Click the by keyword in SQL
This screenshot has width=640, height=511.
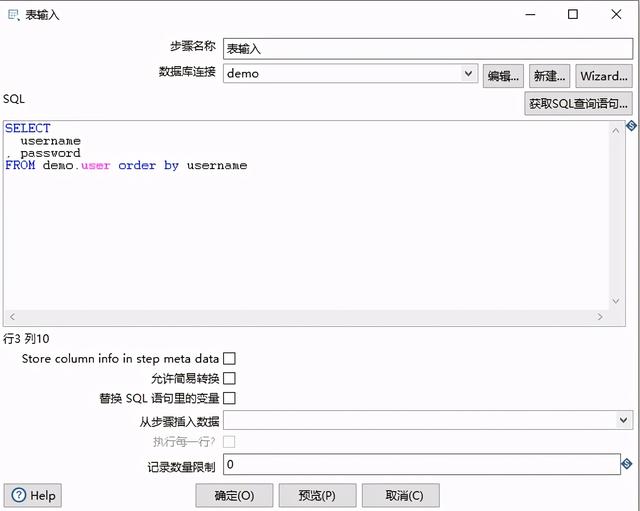click(x=171, y=166)
